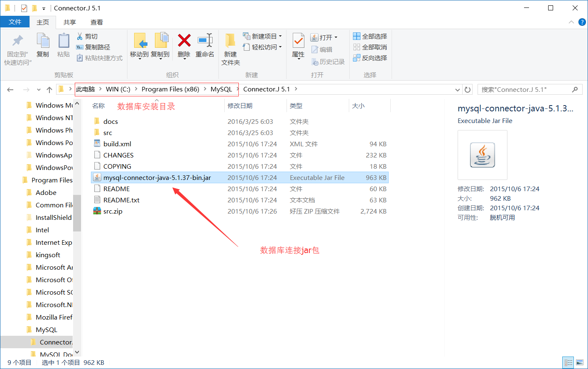Click New folder (新建文件夹) icon
Image resolution: width=588 pixels, height=369 pixels.
(x=230, y=41)
